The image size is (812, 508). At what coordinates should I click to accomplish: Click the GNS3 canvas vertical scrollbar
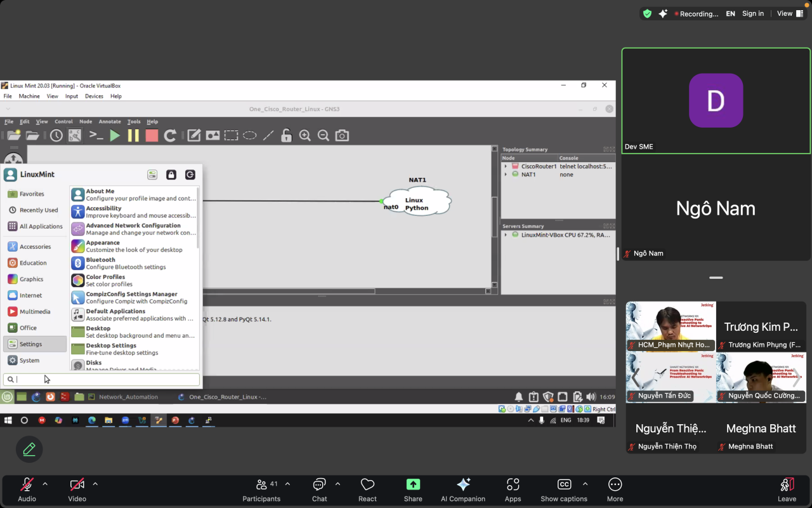(495, 216)
